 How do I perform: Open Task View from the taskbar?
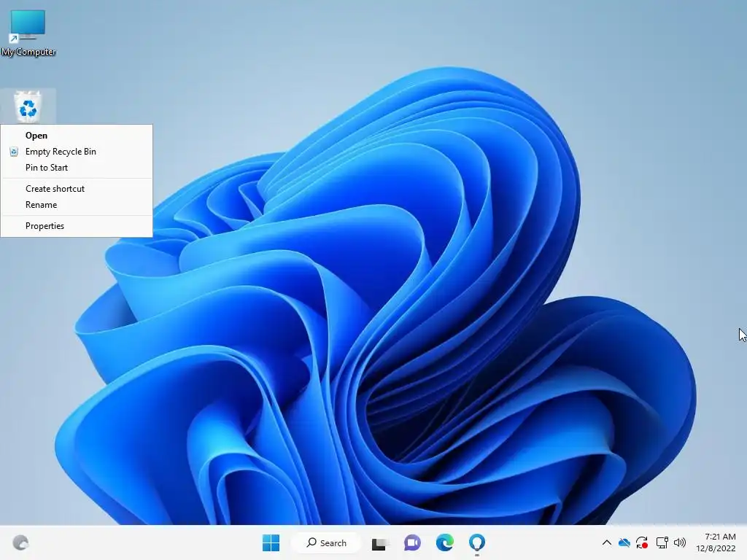pos(379,543)
